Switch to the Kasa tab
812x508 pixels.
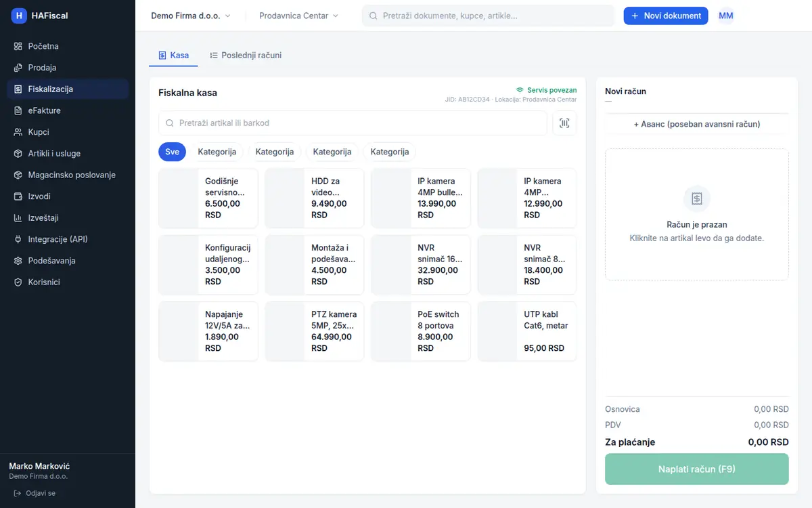pyautogui.click(x=173, y=56)
